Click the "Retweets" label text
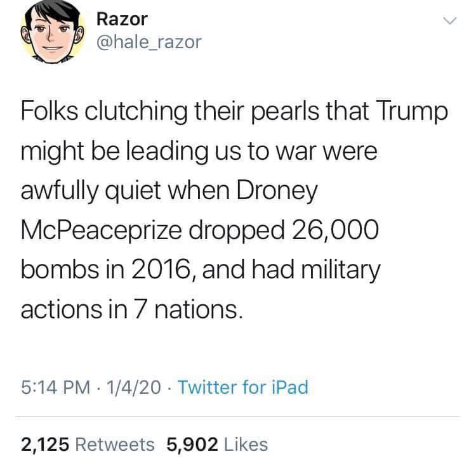Image resolution: width=476 pixels, height=468 pixels. pyautogui.click(x=117, y=444)
